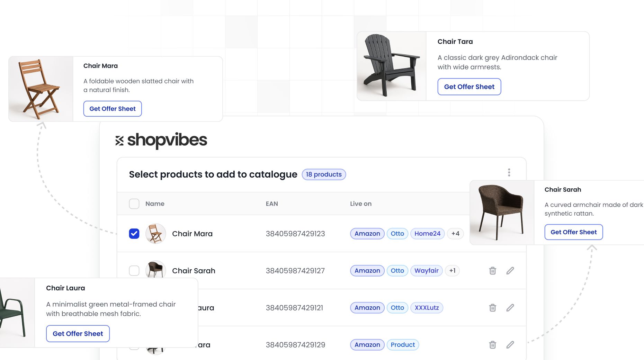Expand the +1 marketplaces for Chair Sarah

[452, 271]
